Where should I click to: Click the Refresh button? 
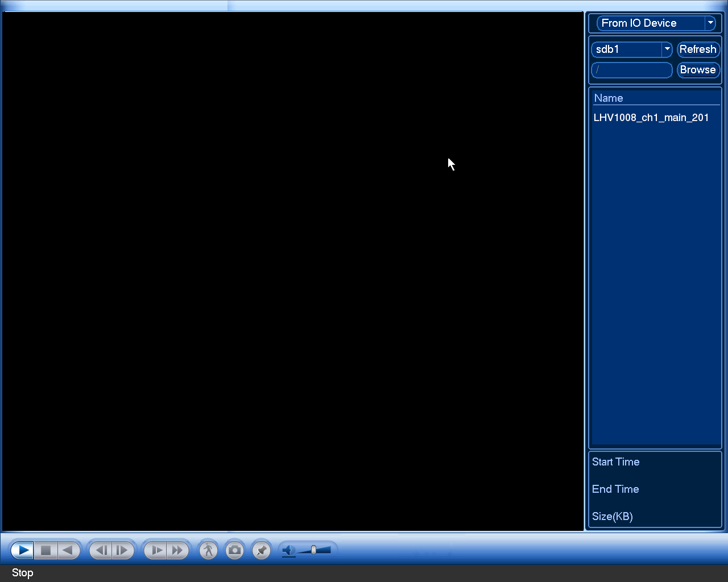point(698,49)
